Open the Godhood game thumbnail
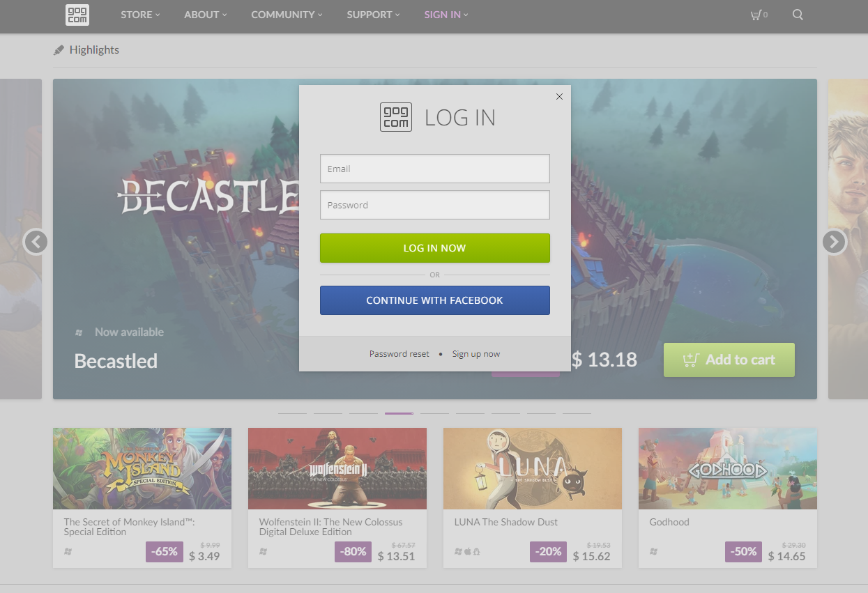Image resolution: width=868 pixels, height=593 pixels. 728,468
